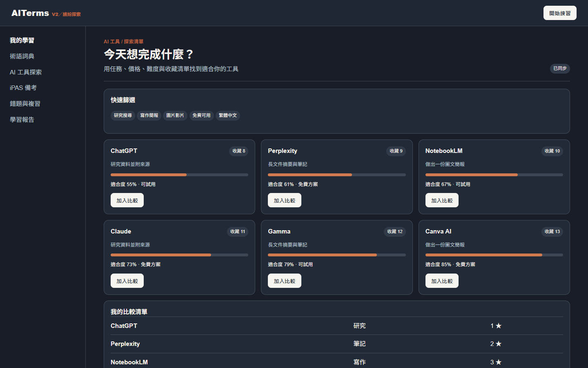The height and width of the screenshot is (368, 588).
Task: Toggle the 寫作簡報 filter chip
Action: (149, 116)
